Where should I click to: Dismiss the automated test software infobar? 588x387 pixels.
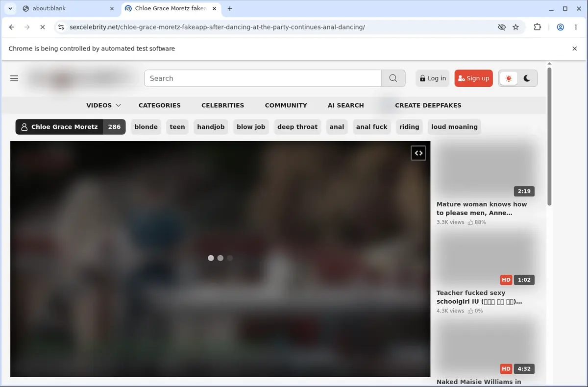tap(575, 48)
